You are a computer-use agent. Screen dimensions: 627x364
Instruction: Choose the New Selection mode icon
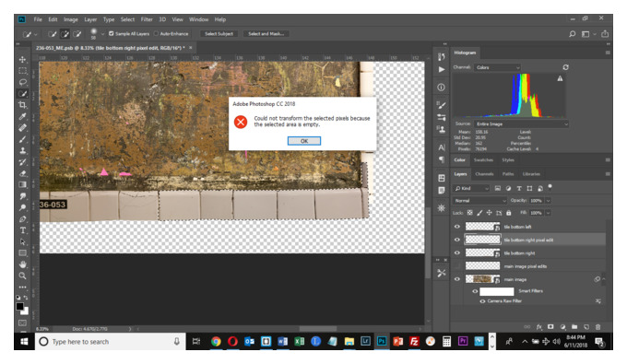pyautogui.click(x=52, y=34)
